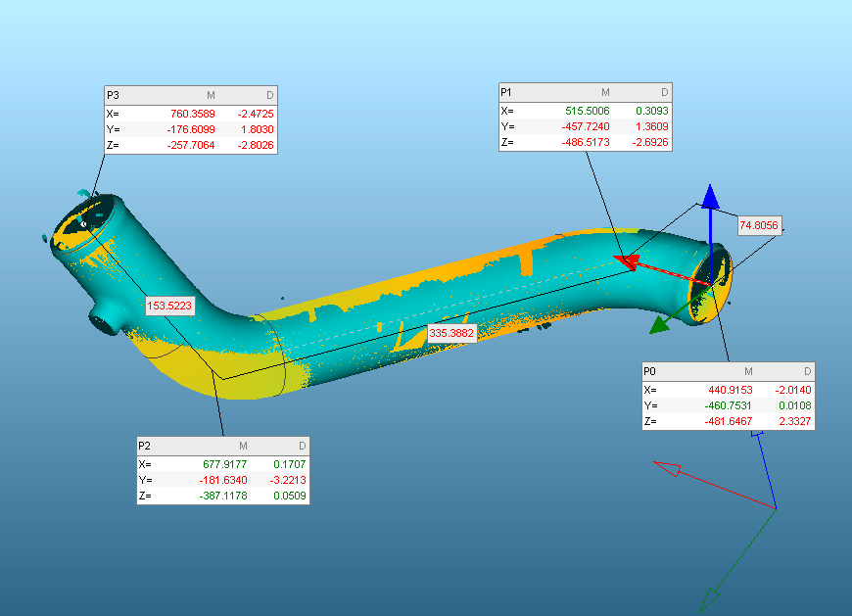Image resolution: width=852 pixels, height=616 pixels.
Task: Pick the 335.3882 length label
Action: pyautogui.click(x=451, y=334)
